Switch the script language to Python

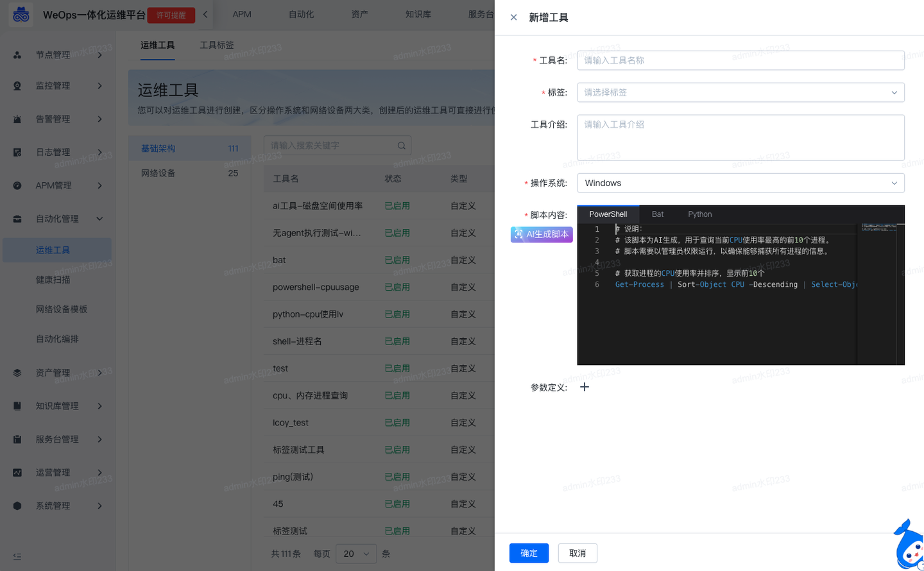[x=699, y=214]
